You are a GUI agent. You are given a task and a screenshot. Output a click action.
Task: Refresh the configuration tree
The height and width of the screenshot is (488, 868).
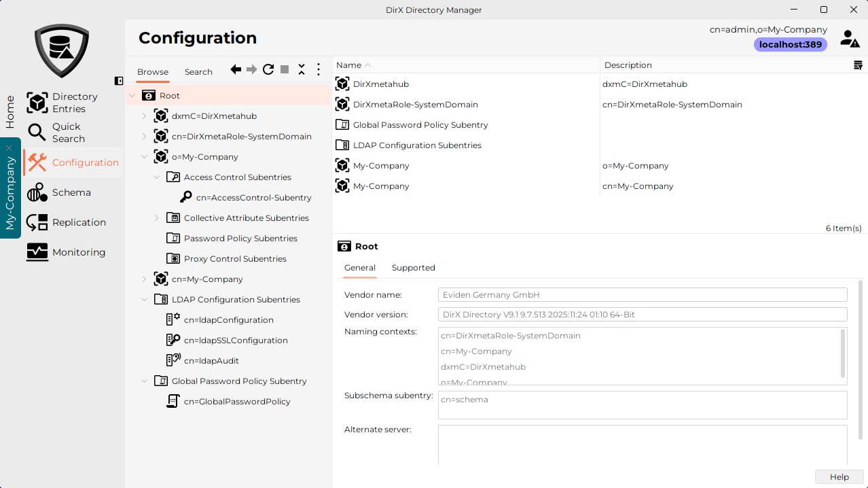(x=268, y=69)
